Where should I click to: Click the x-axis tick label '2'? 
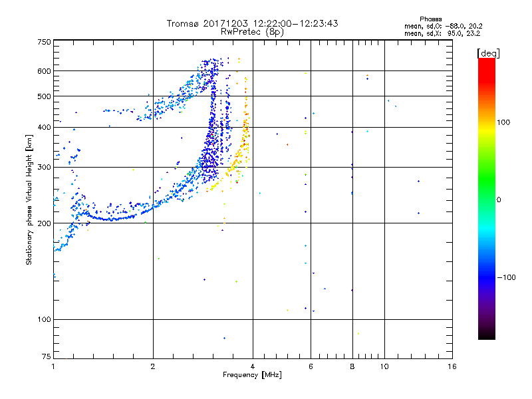[x=153, y=366]
